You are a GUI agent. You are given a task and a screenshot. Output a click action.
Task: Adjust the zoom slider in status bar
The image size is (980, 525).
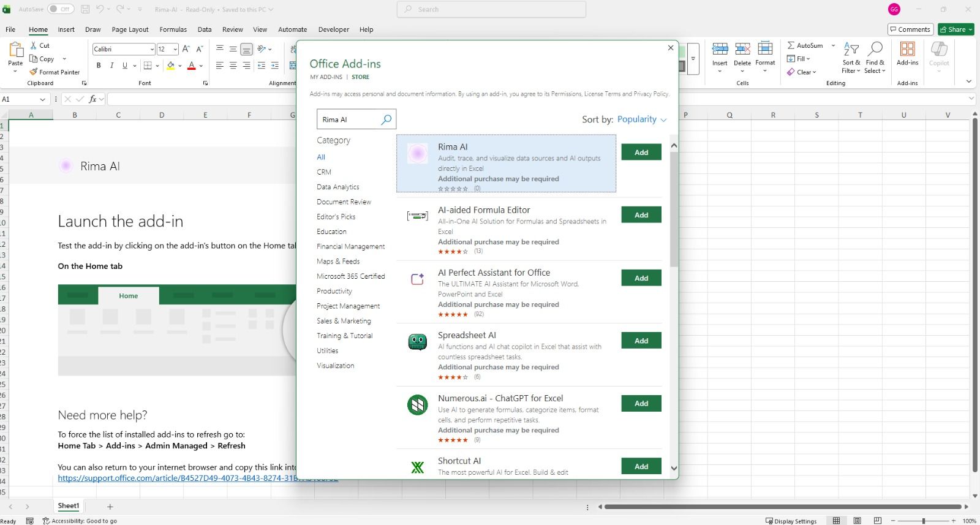point(924,521)
